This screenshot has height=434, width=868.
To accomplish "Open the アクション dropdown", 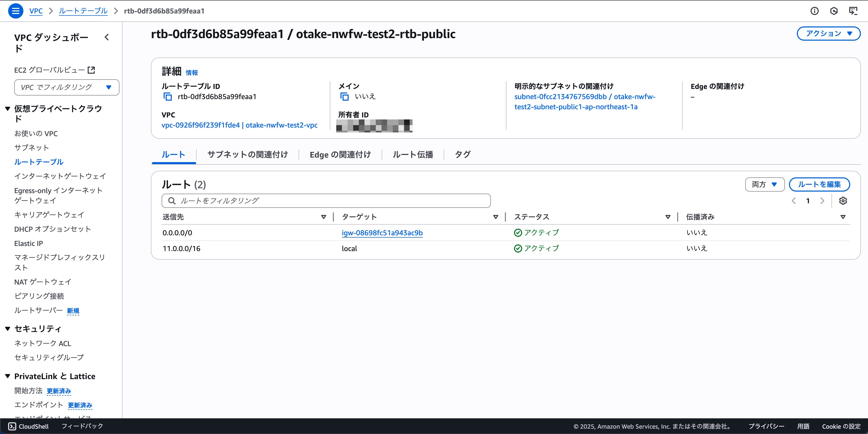I will tap(829, 33).
